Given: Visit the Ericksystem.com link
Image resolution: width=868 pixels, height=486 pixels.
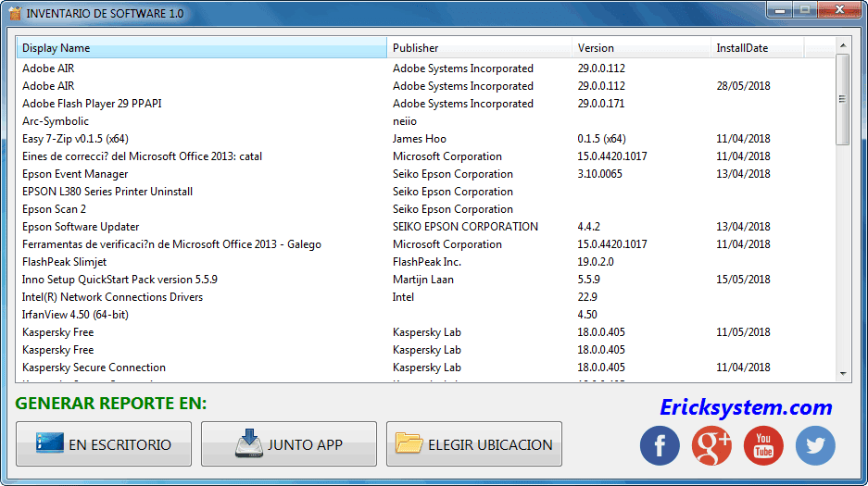Looking at the screenshot, I should point(746,407).
